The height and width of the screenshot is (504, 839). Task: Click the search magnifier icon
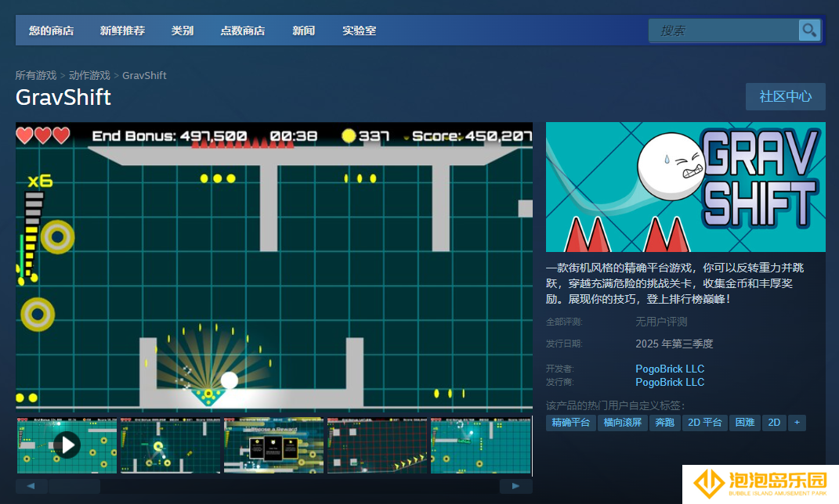(x=809, y=30)
